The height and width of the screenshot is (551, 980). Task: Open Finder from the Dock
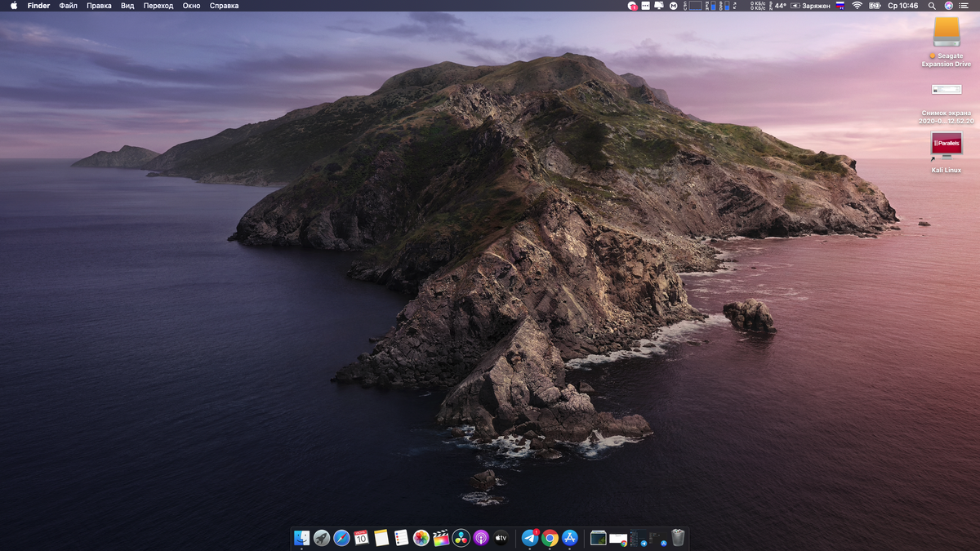[301, 538]
